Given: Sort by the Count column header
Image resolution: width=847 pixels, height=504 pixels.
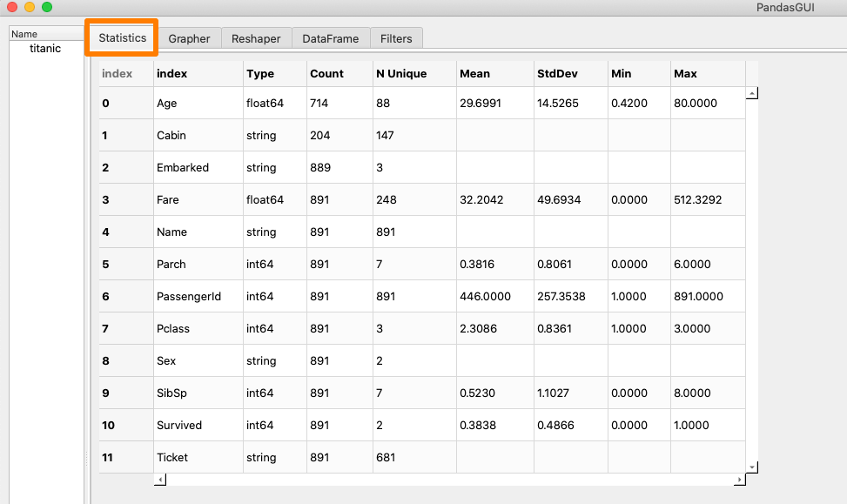Looking at the screenshot, I should tap(326, 74).
